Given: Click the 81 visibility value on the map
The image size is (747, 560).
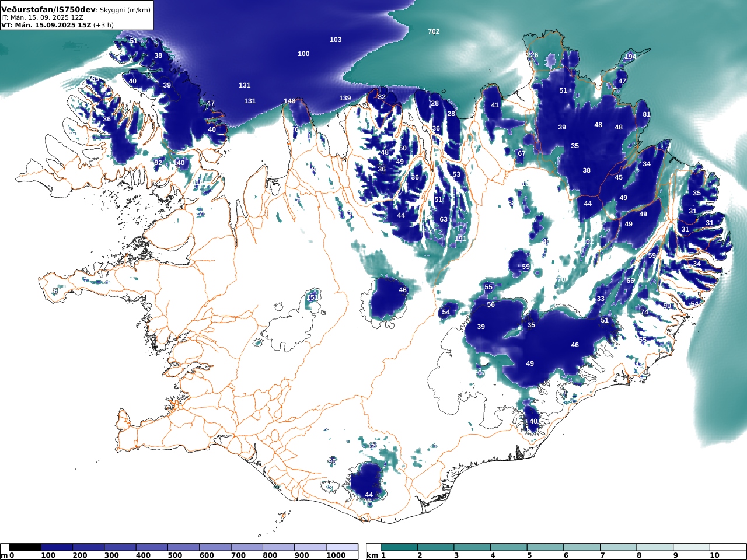Looking at the screenshot, I should click(x=647, y=114).
